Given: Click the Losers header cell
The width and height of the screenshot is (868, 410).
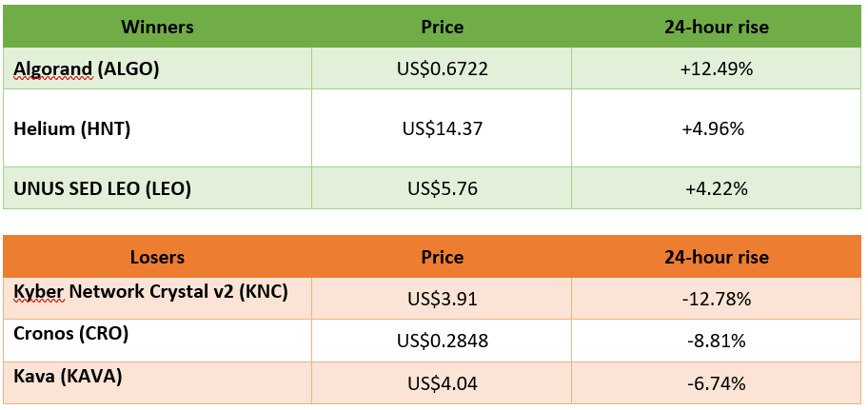Looking at the screenshot, I should pyautogui.click(x=157, y=257).
